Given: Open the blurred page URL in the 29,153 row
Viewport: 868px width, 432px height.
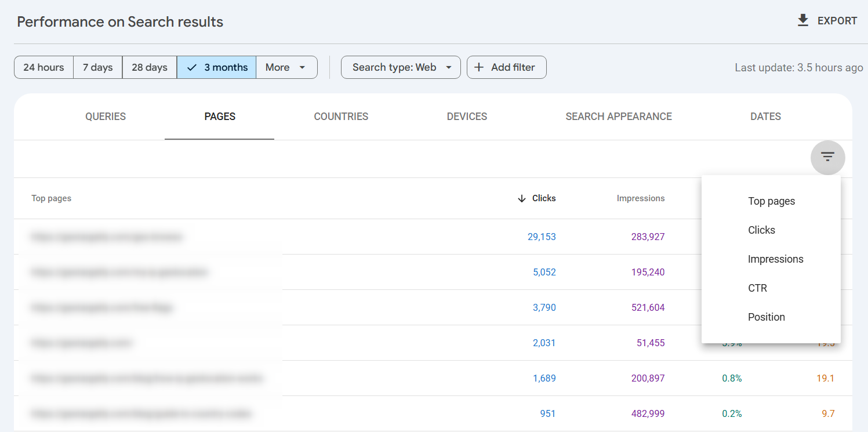Looking at the screenshot, I should pyautogui.click(x=107, y=237).
